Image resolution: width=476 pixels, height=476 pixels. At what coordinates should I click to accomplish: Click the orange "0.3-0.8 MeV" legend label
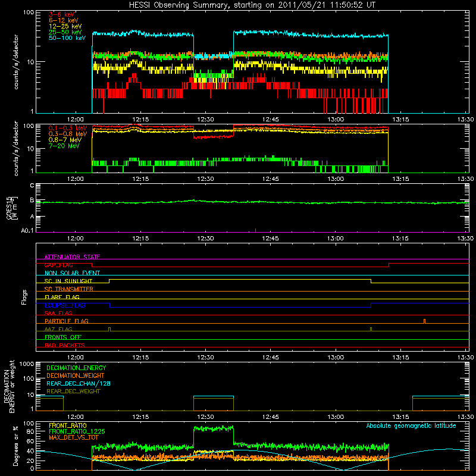click(68, 134)
